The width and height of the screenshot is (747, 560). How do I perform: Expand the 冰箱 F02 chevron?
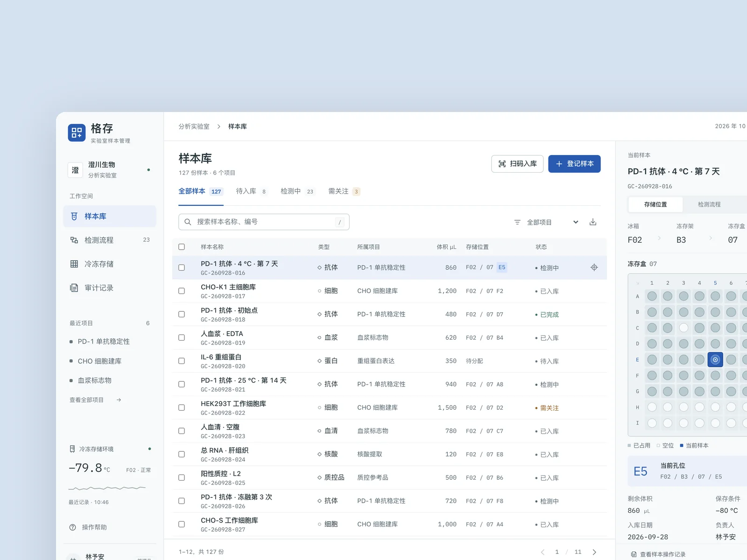pyautogui.click(x=659, y=238)
